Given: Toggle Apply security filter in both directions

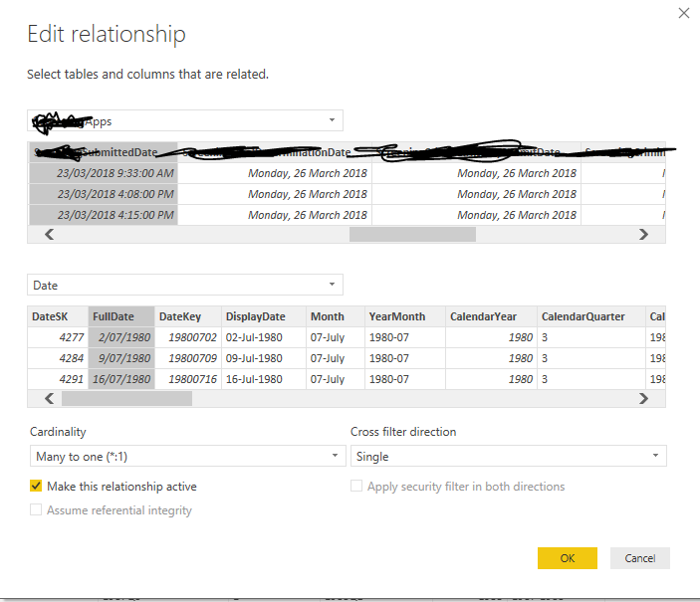Looking at the screenshot, I should (x=356, y=486).
